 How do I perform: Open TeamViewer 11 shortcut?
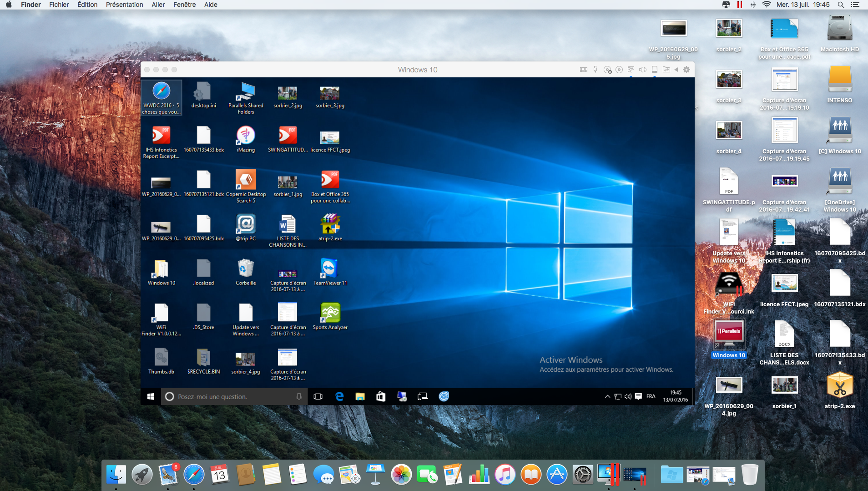(x=330, y=272)
